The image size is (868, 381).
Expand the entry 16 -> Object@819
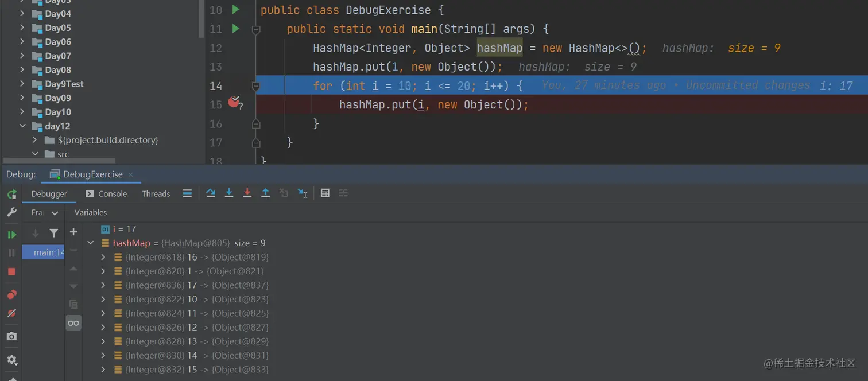point(103,257)
